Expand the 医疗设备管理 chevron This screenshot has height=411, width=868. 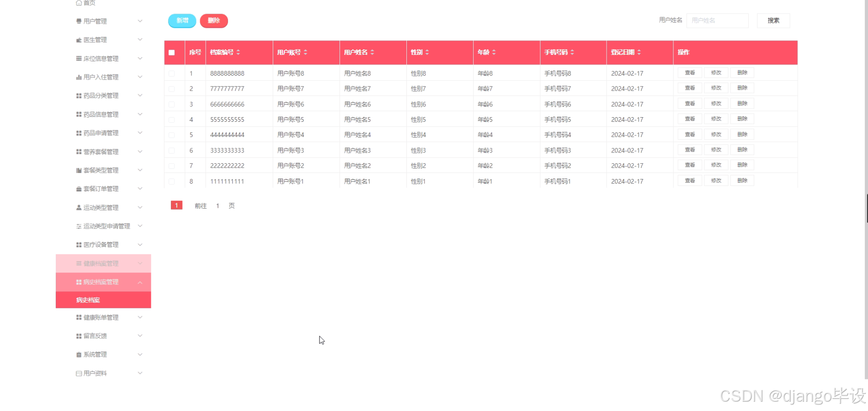[140, 245]
